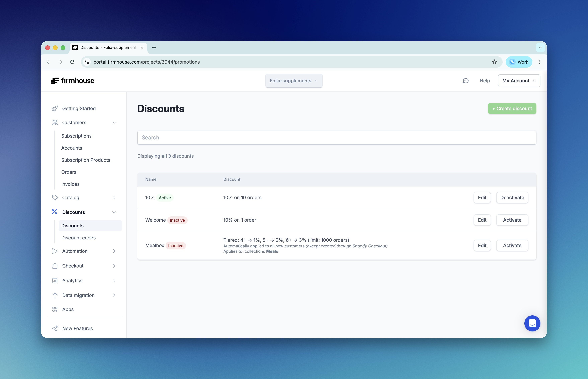Screen dimensions: 588x379
Task: Open the Folia-supplements project dropdown
Action: (294, 81)
